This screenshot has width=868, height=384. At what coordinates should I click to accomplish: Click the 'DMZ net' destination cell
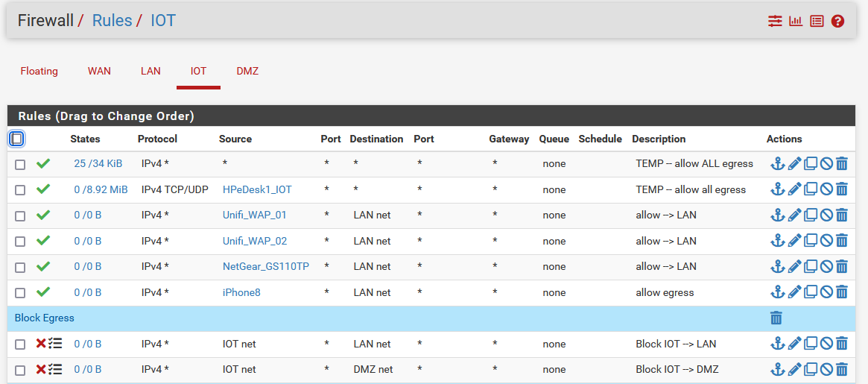pyautogui.click(x=372, y=369)
